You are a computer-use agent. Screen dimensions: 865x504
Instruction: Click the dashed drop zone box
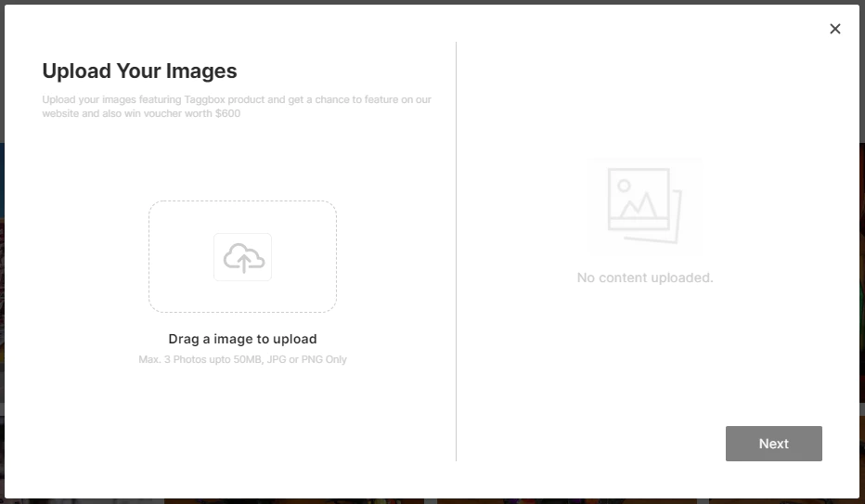[x=243, y=256]
